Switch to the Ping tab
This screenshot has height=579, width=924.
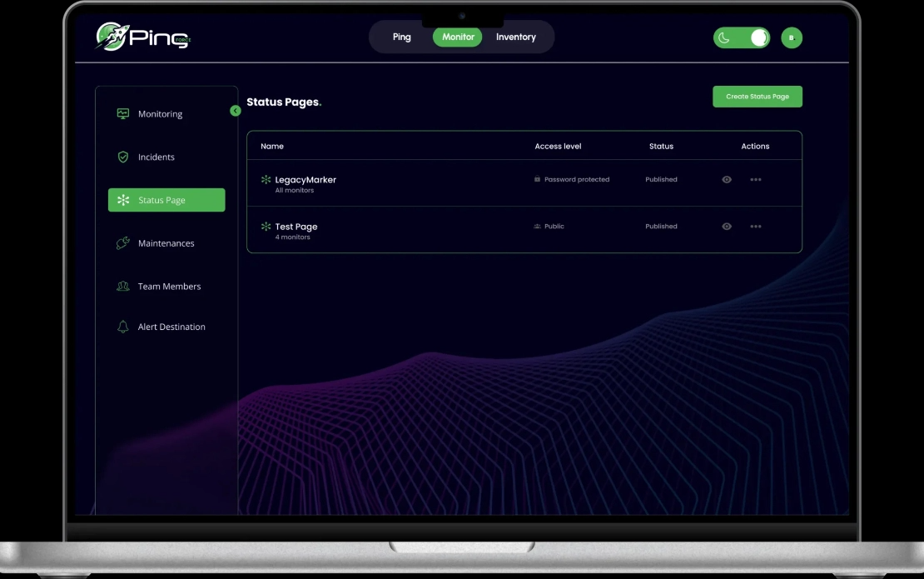click(x=402, y=37)
